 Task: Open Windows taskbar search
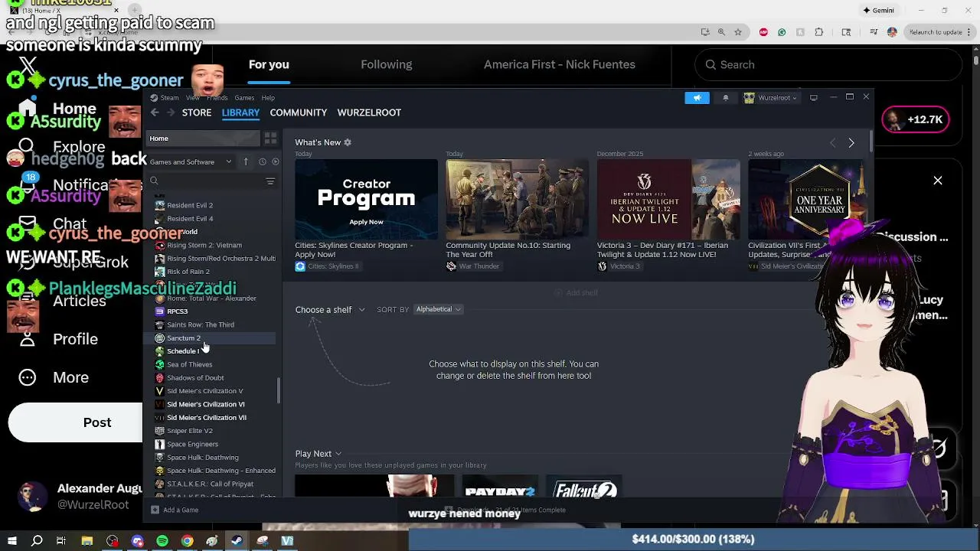(x=37, y=541)
